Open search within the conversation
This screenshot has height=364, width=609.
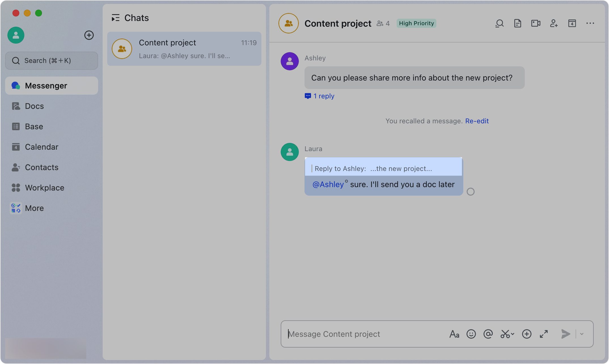(500, 23)
